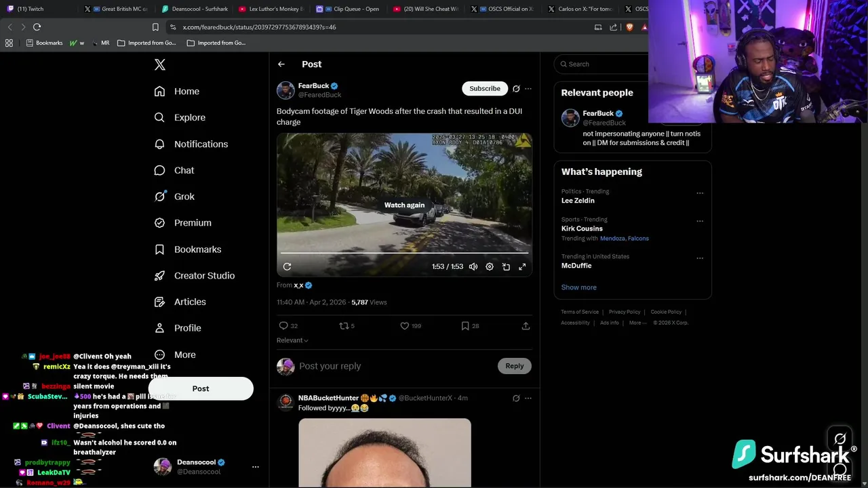Open options on NBABucketHunter reply
Viewport: 868px width, 488px height.
coord(528,399)
